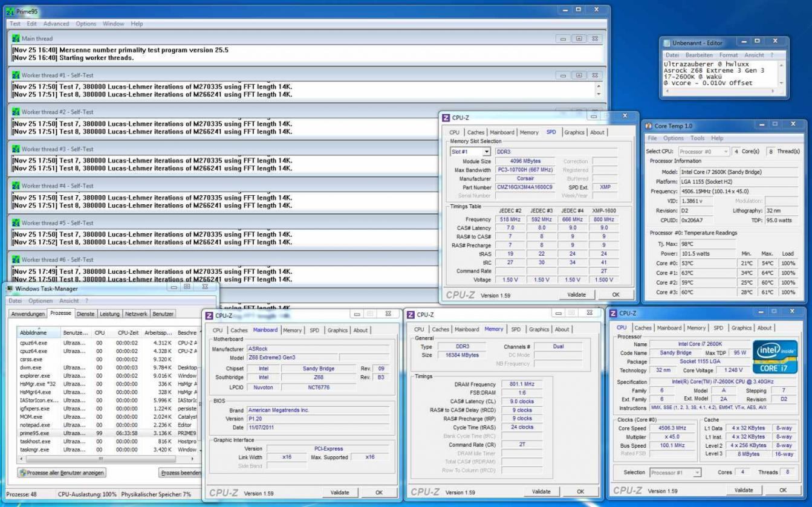The height and width of the screenshot is (507, 812).
Task: Click the Intel Core i7 logo
Action: [x=776, y=357]
